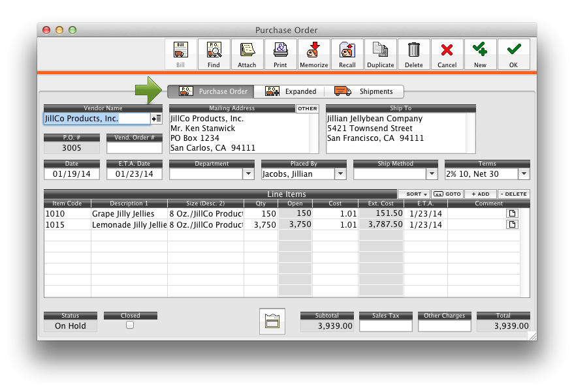574x392 pixels.
Task: Open the Find P.O. tool
Action: 214,54
